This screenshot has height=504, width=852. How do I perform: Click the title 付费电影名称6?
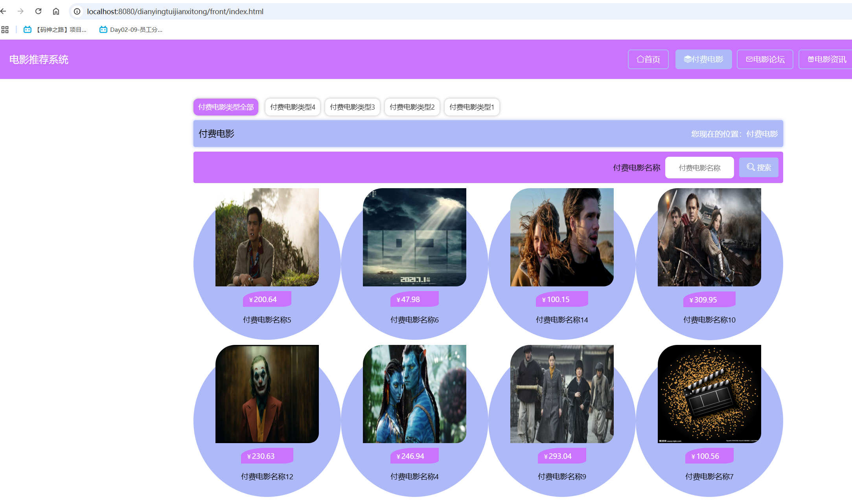coord(414,320)
